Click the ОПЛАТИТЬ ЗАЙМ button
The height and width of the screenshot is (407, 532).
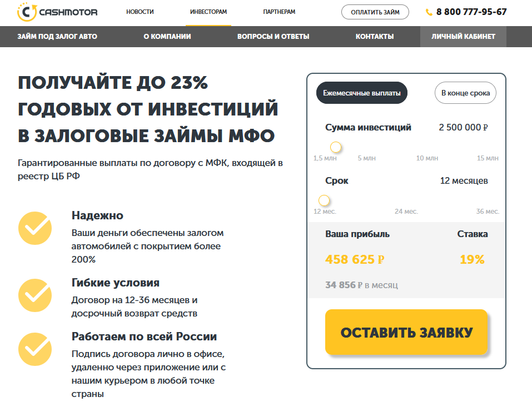pos(375,11)
